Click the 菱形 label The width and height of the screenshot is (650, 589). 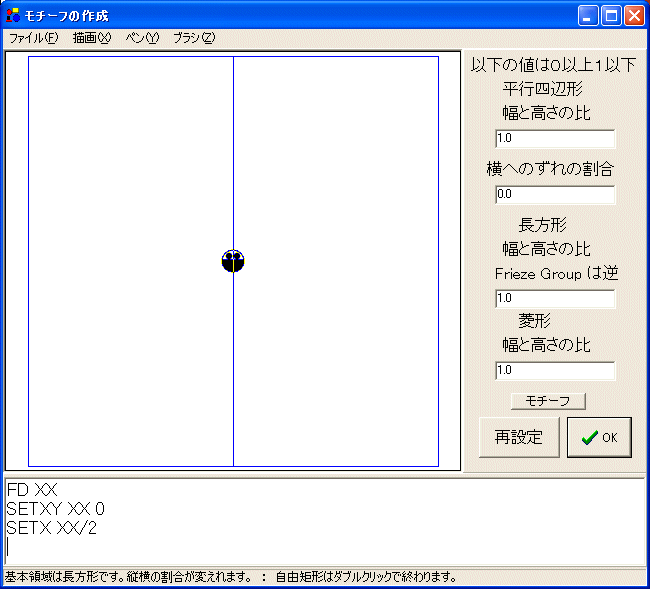click(534, 320)
